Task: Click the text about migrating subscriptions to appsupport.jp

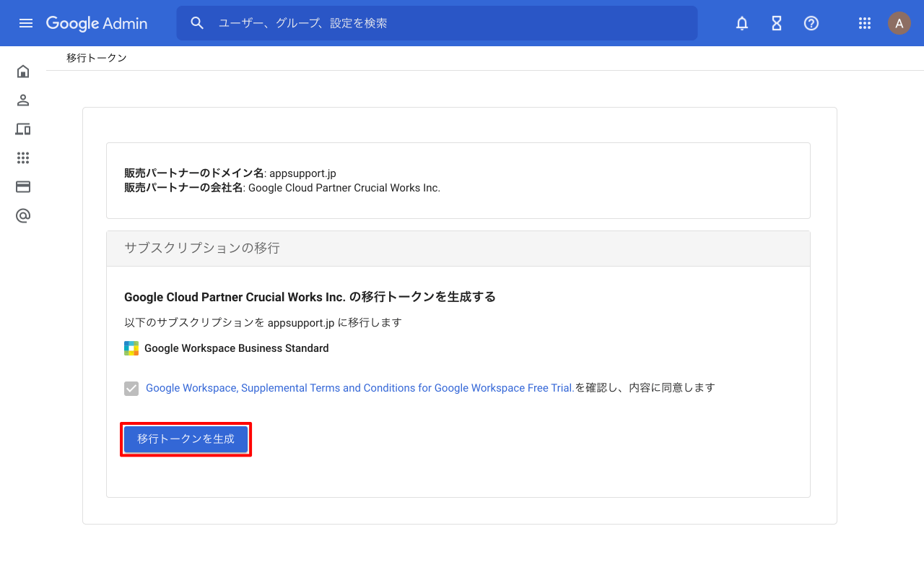Action: click(x=263, y=322)
